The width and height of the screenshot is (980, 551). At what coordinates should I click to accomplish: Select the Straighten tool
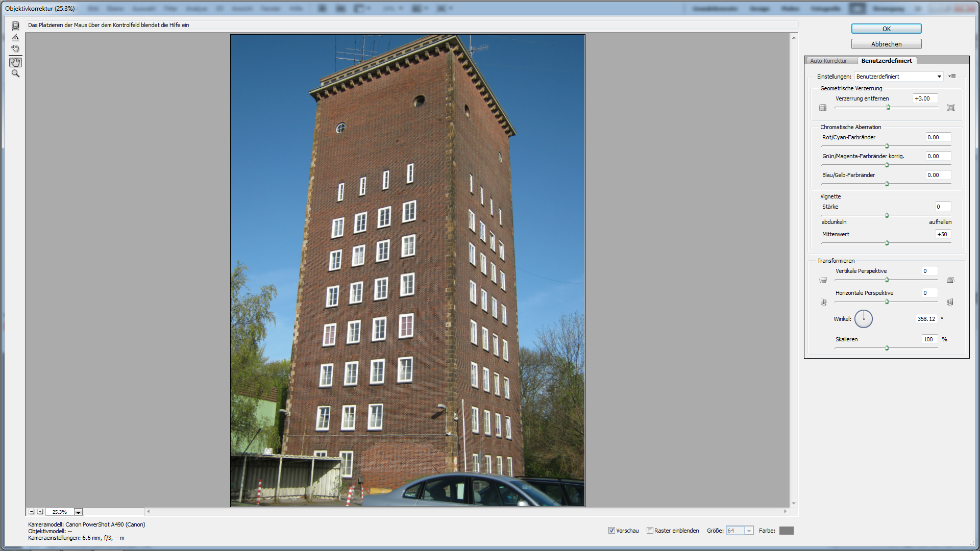(x=15, y=37)
